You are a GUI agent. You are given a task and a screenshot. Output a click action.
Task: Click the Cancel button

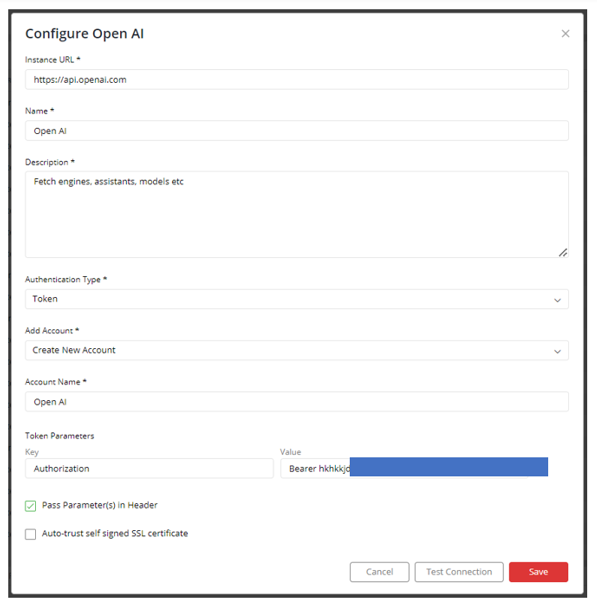tap(379, 572)
